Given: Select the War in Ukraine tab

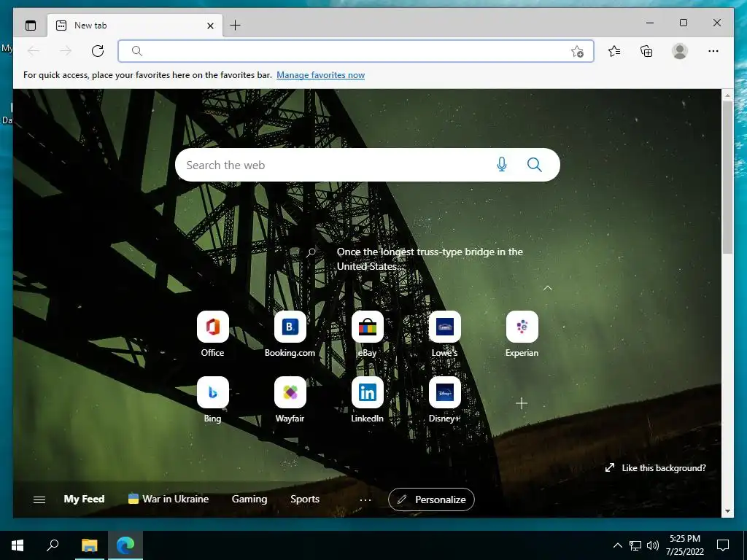Looking at the screenshot, I should pyautogui.click(x=169, y=499).
